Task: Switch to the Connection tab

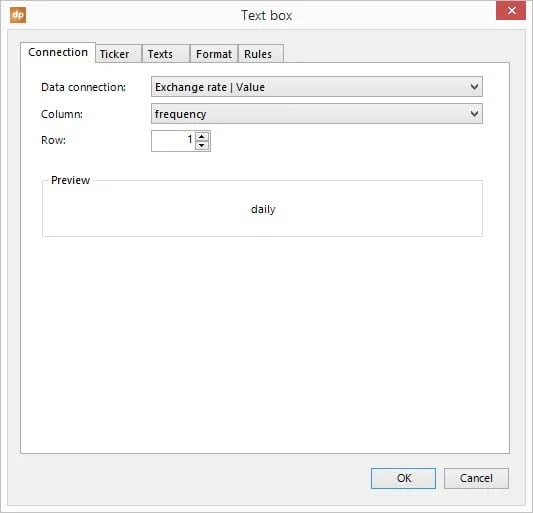Action: 58,52
